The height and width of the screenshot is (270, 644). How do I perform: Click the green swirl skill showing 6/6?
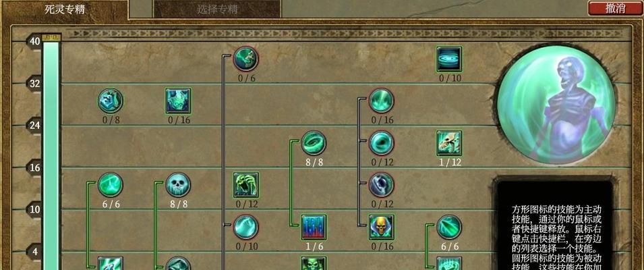click(x=111, y=185)
